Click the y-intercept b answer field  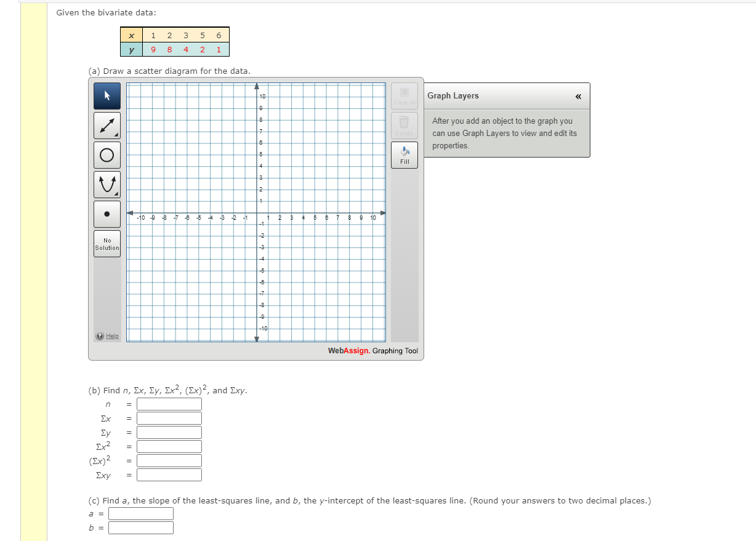click(140, 527)
